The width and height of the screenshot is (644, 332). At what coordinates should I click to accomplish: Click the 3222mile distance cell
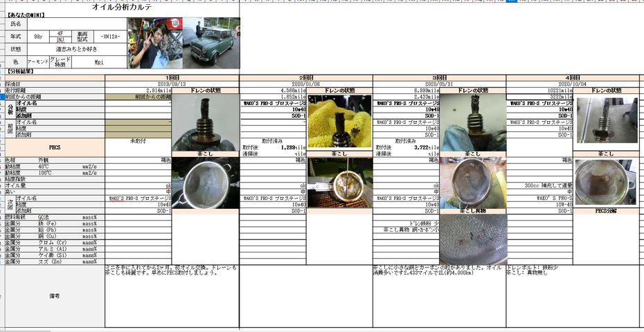pos(539,97)
